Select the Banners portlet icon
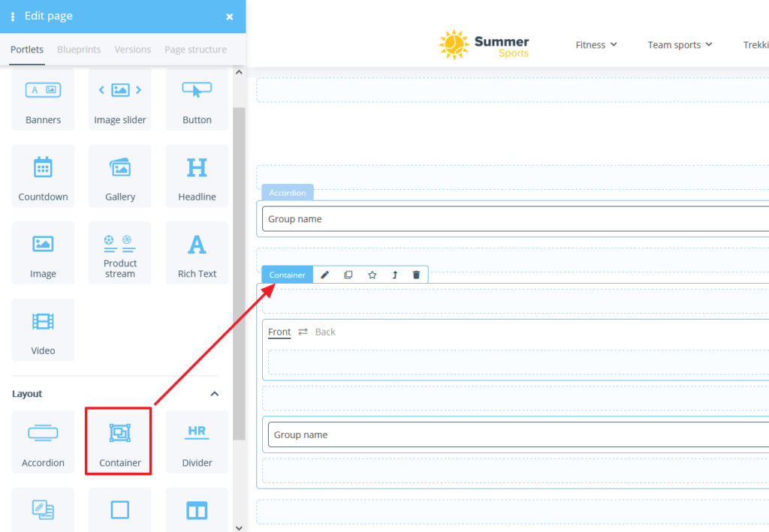 (43, 100)
